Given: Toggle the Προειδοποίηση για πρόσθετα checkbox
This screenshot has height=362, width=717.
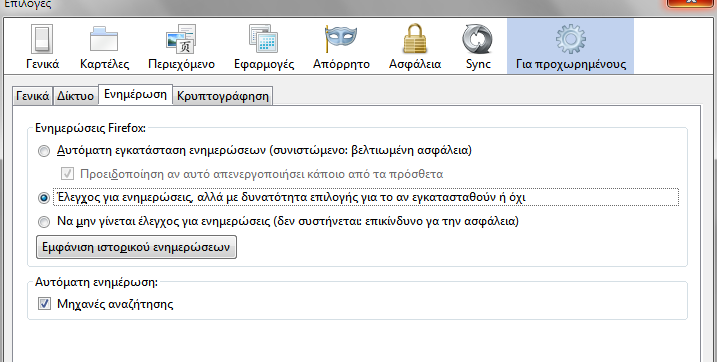Looking at the screenshot, I should pyautogui.click(x=67, y=174).
